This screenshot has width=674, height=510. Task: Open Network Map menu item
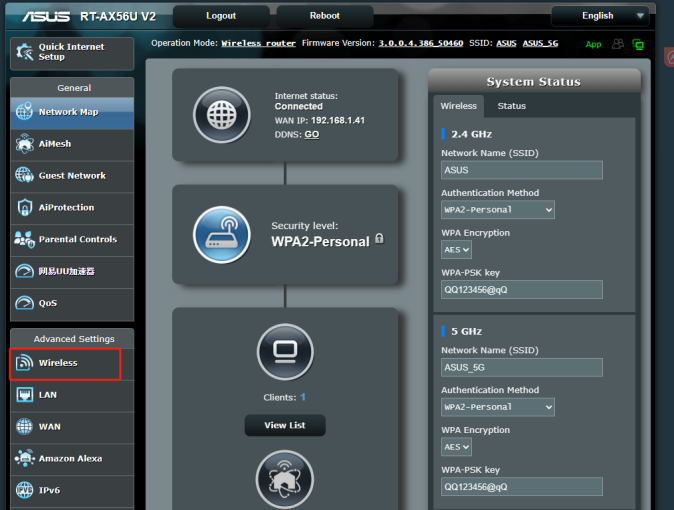[72, 112]
